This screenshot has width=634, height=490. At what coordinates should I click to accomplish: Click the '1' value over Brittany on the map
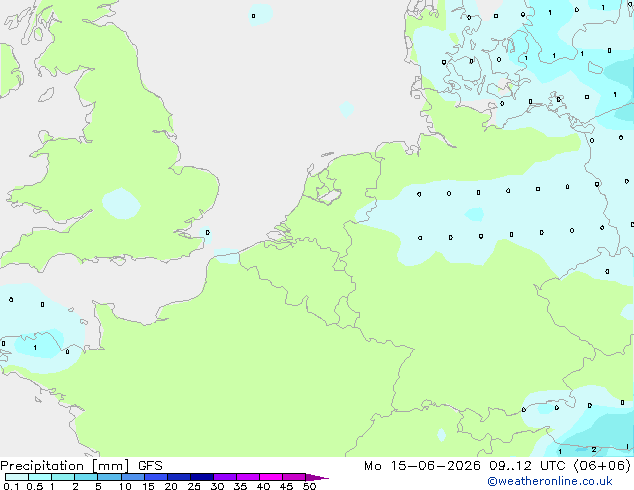click(35, 347)
